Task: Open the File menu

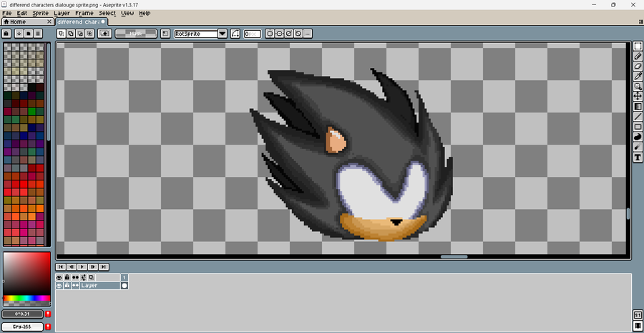Action: click(6, 13)
